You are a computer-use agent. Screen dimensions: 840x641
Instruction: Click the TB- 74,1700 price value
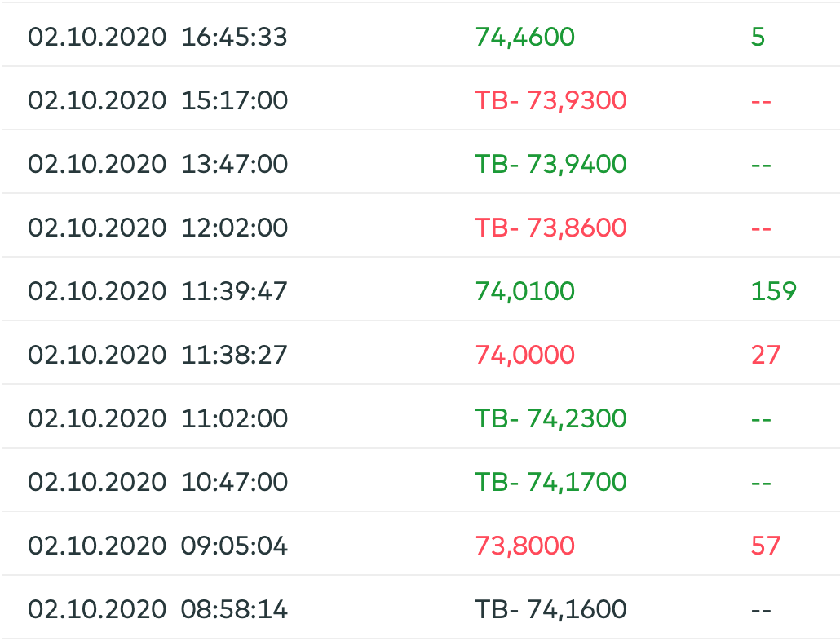(550, 482)
